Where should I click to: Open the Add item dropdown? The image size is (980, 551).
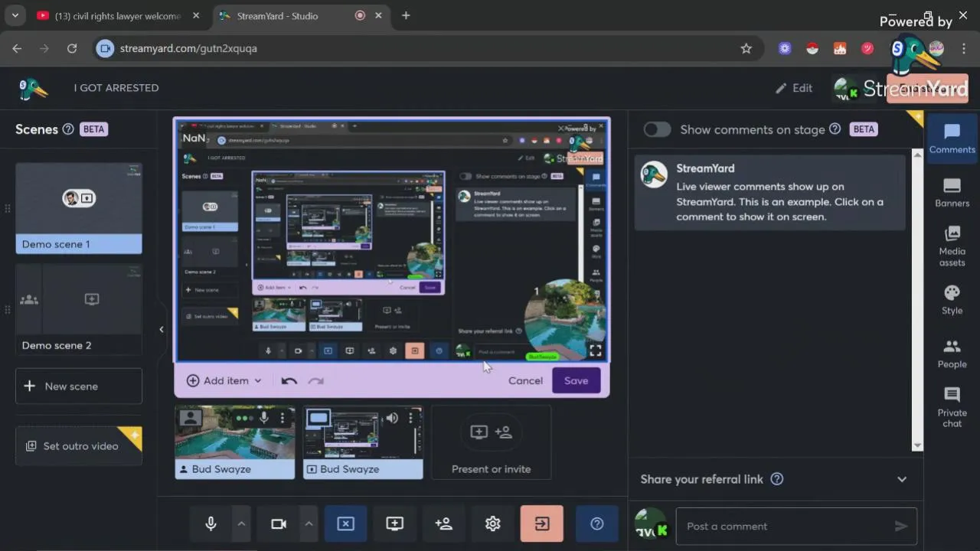pos(224,380)
